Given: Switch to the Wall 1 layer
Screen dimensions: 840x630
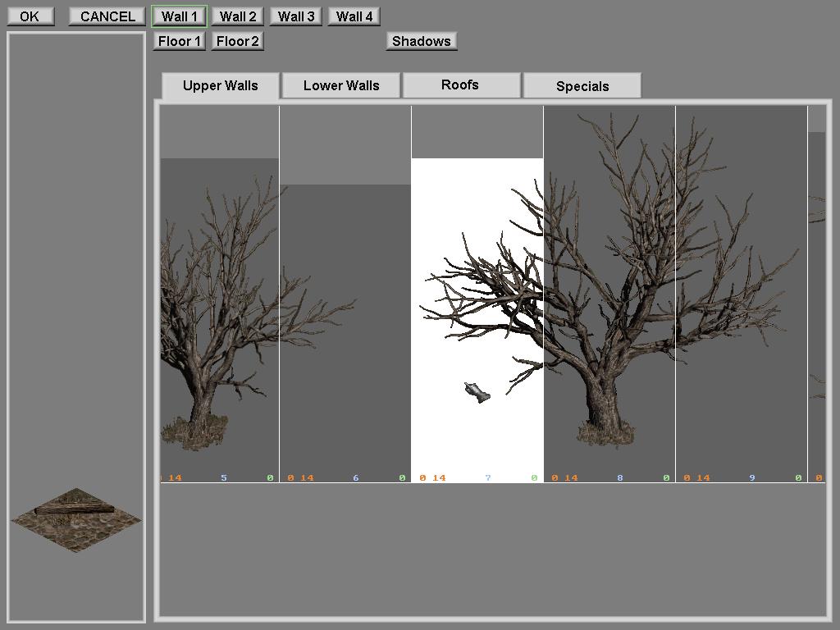Looking at the screenshot, I should (x=179, y=16).
